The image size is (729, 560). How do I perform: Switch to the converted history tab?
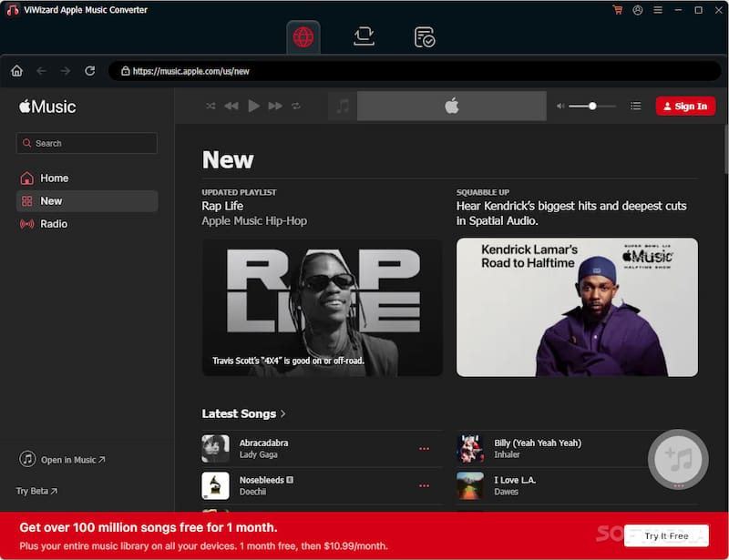tap(425, 37)
